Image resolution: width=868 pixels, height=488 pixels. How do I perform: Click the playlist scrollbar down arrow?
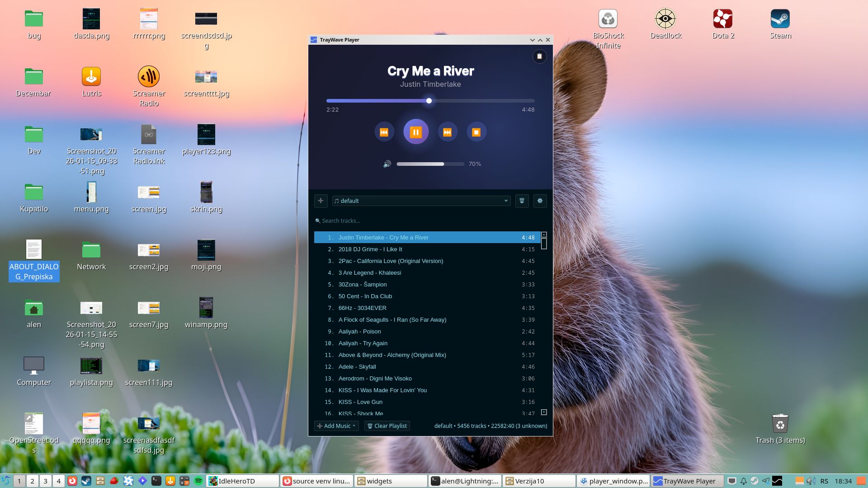tap(544, 412)
